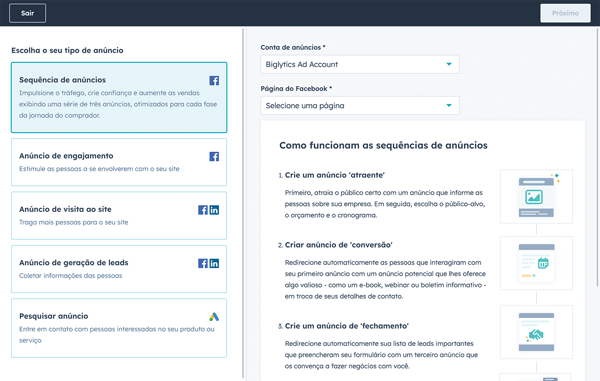Click Google Ads icon in Pesquisar anúncio
The height and width of the screenshot is (381, 600).
click(x=214, y=317)
